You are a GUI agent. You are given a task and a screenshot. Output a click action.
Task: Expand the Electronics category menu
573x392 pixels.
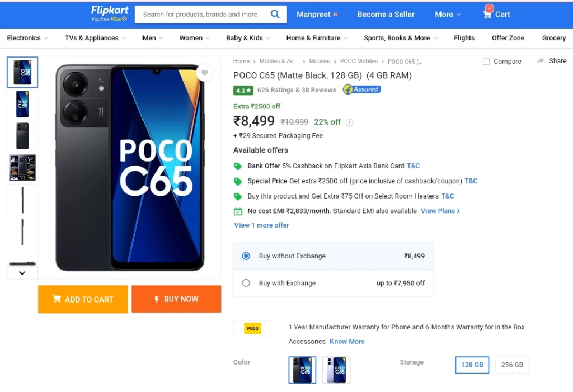(27, 38)
